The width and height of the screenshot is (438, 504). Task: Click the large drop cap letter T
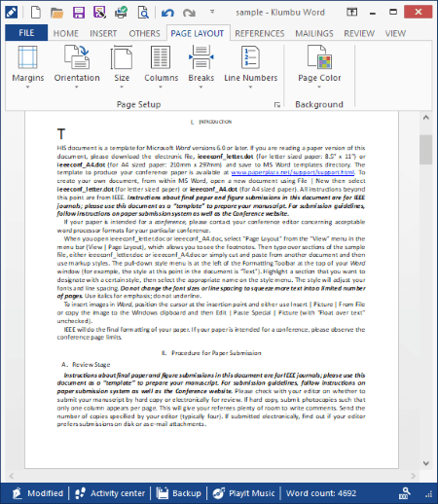pos(61,134)
